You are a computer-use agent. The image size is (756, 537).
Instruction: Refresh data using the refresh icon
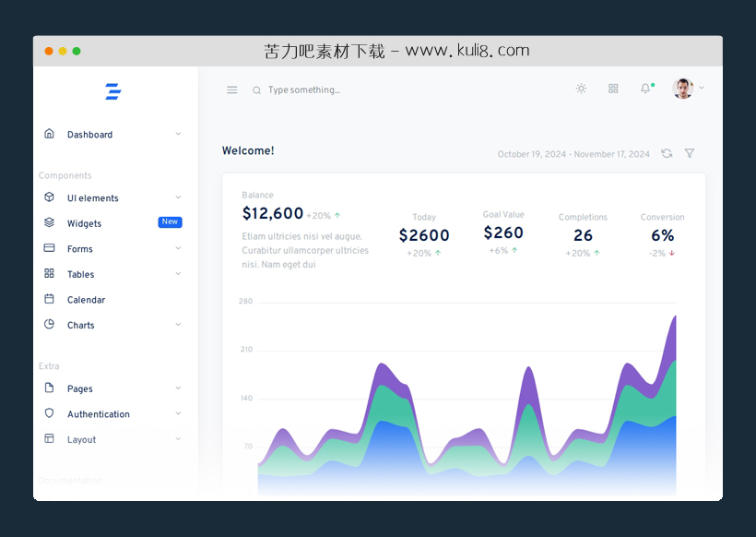pos(667,154)
